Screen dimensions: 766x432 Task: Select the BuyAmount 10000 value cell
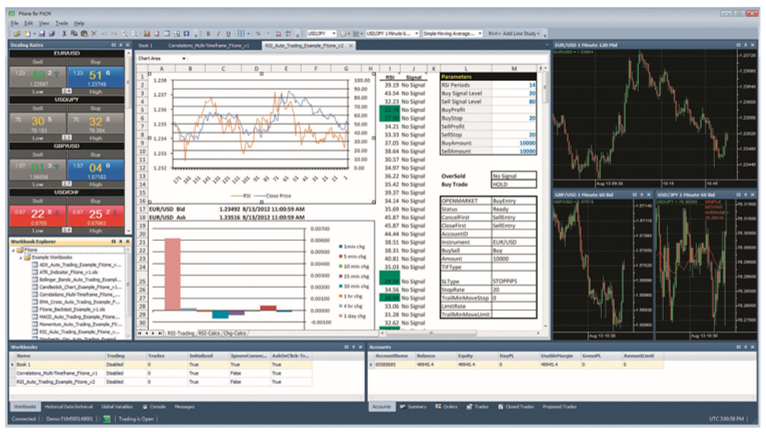pos(514,143)
